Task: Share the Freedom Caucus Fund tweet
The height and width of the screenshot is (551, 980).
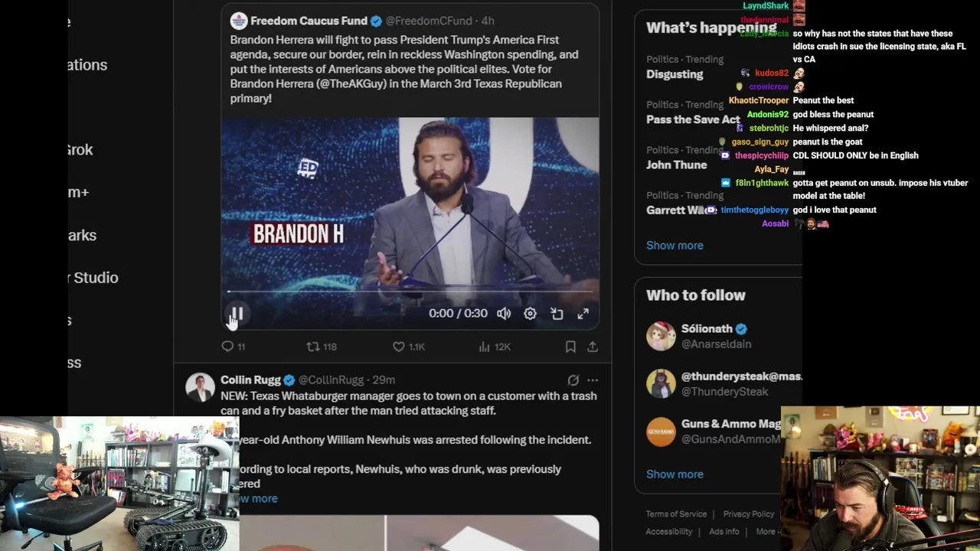Action: (x=593, y=347)
